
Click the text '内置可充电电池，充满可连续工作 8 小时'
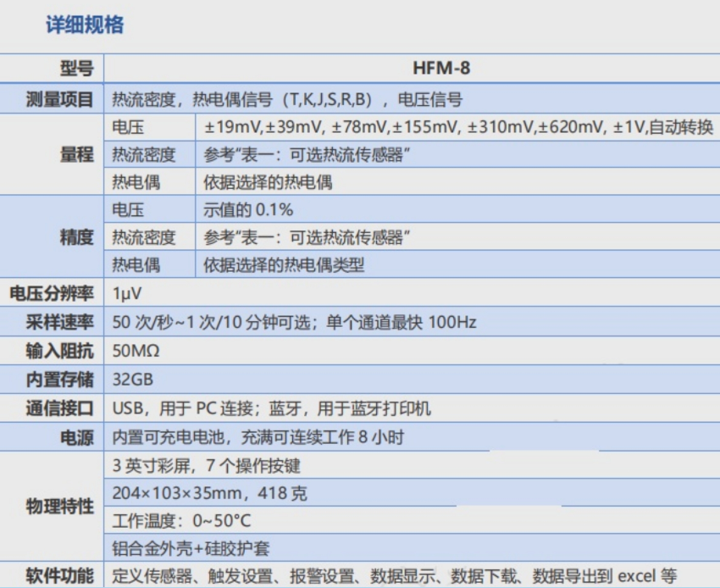pyautogui.click(x=258, y=437)
